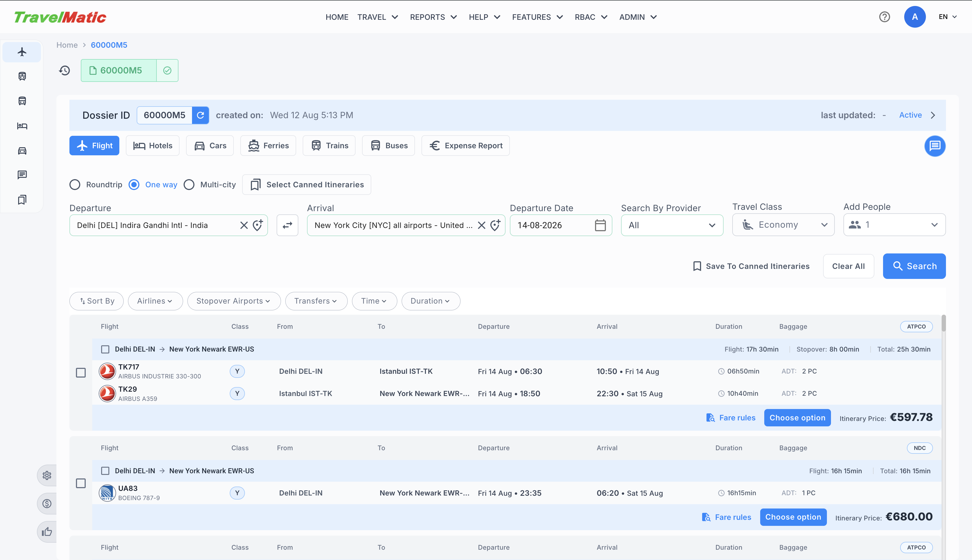Click the thumbs up feedback button
This screenshot has width=972, height=560.
(x=47, y=532)
